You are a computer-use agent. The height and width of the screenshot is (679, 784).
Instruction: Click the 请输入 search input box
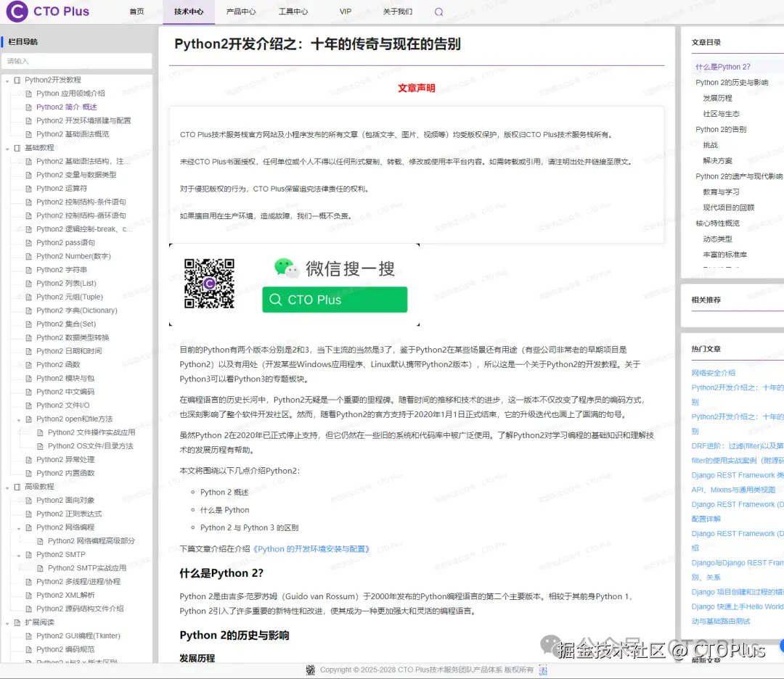click(78, 61)
